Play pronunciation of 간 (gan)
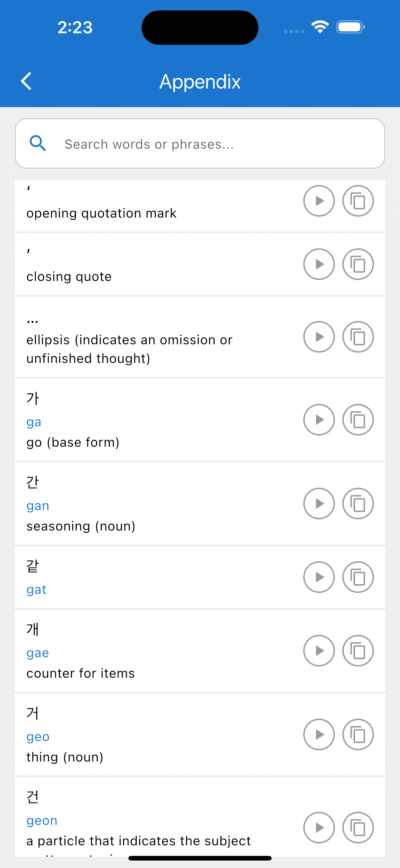The width and height of the screenshot is (400, 868). [x=319, y=504]
